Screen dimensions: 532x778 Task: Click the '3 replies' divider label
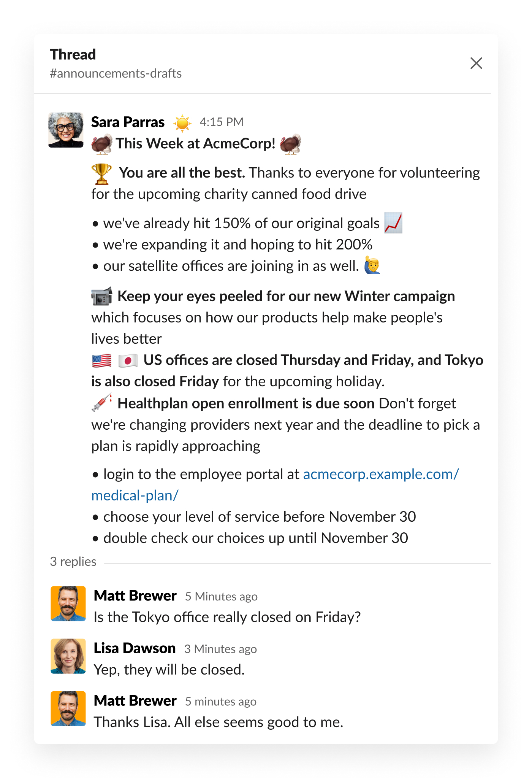tap(73, 561)
